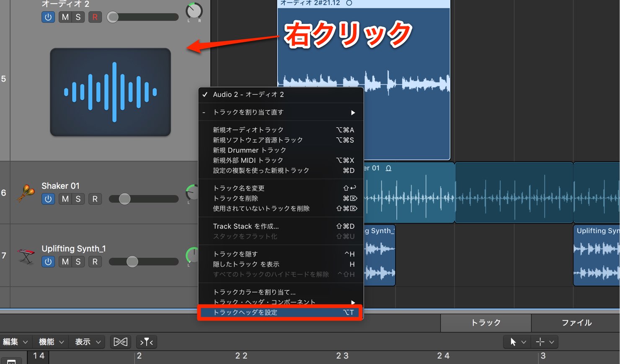Mute the オーディオ 2 track
This screenshot has height=364, width=620.
coord(65,17)
